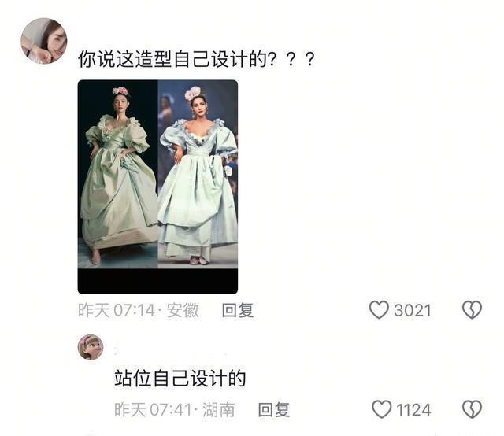Open the cartoon girl avatar of the replier
Image resolution: width=504 pixels, height=436 pixels.
click(x=91, y=347)
